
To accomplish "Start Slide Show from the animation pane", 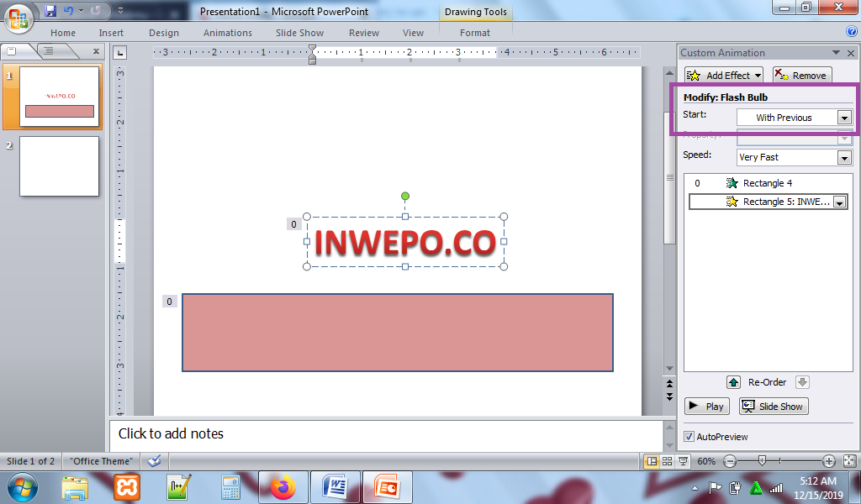I will (774, 407).
